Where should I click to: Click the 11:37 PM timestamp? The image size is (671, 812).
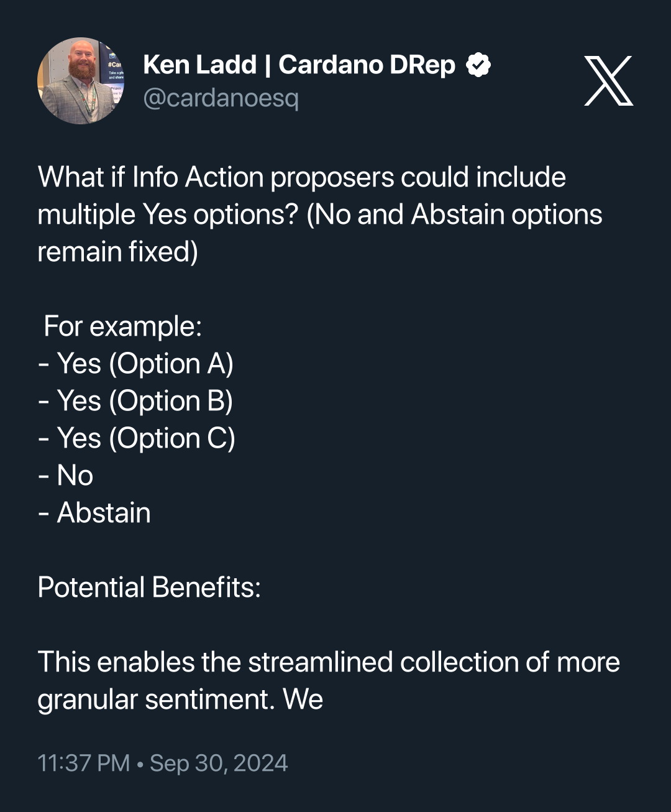[83, 763]
